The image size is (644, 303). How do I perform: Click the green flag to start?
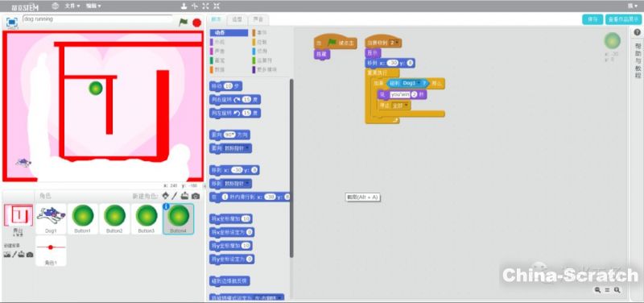[184, 23]
